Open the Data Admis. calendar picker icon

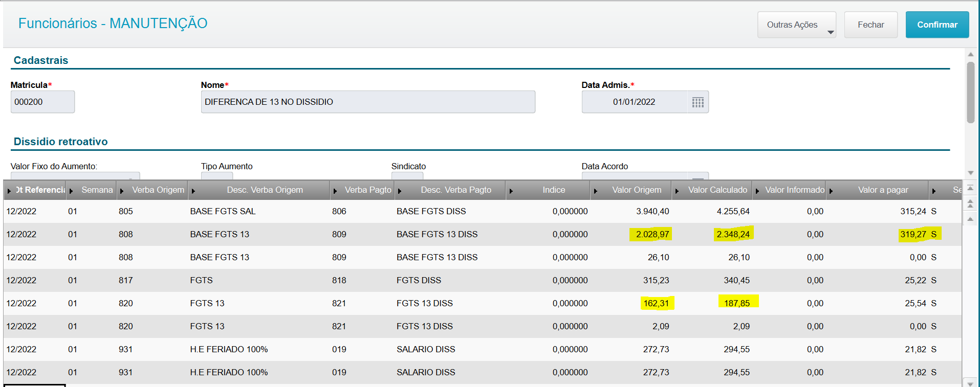tap(698, 102)
